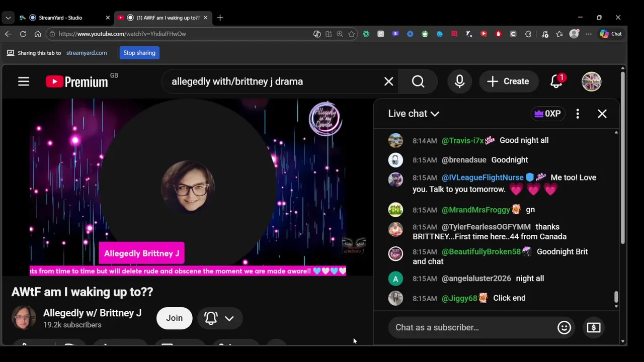The image size is (644, 362).
Task: Open the media control music icon
Action: click(545, 34)
